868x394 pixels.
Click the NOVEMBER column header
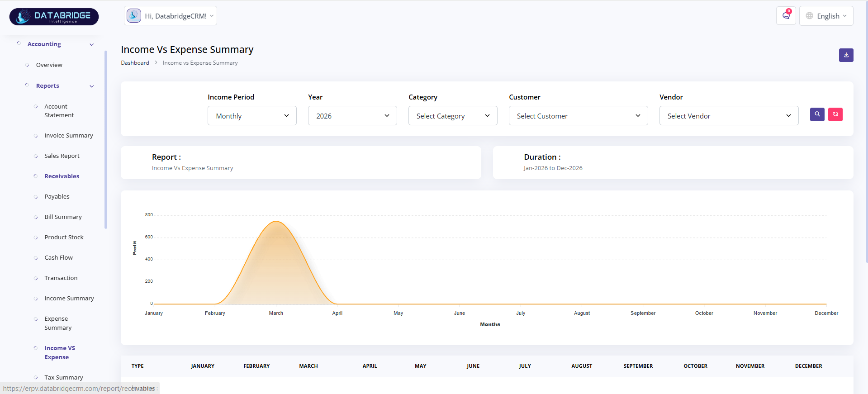pyautogui.click(x=750, y=366)
